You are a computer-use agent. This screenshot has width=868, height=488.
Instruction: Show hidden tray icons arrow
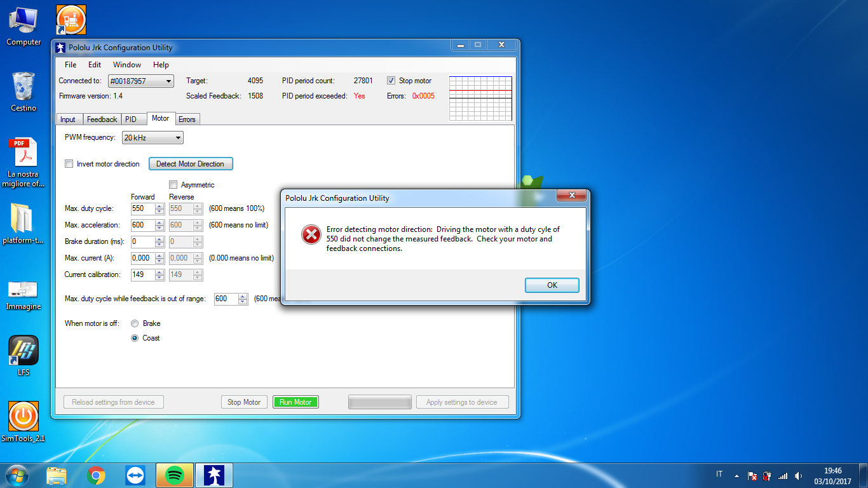tap(736, 475)
